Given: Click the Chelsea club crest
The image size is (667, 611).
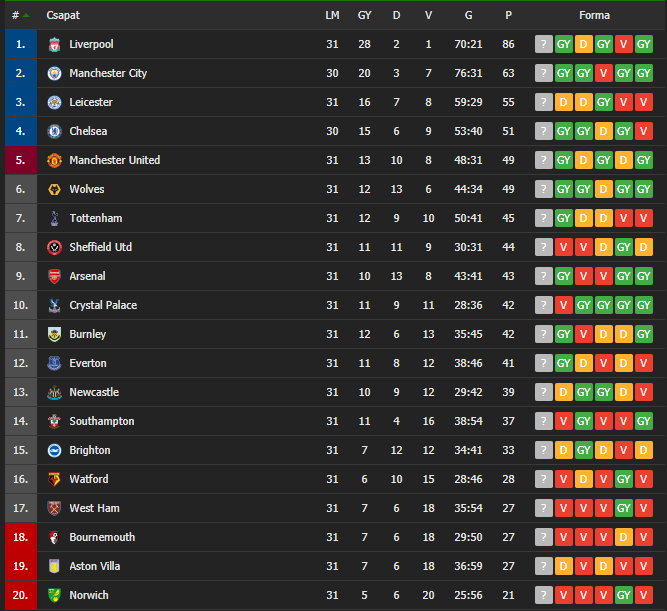Looking at the screenshot, I should pyautogui.click(x=54, y=131).
